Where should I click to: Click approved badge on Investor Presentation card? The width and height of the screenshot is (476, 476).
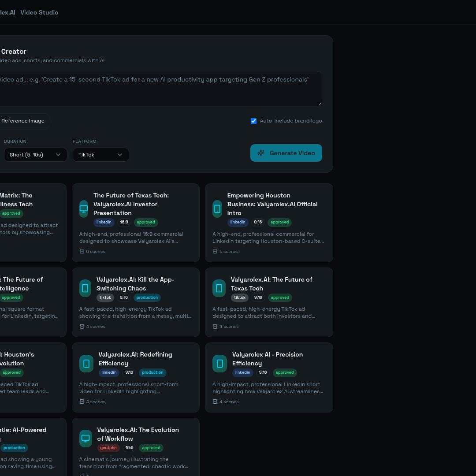tap(146, 222)
